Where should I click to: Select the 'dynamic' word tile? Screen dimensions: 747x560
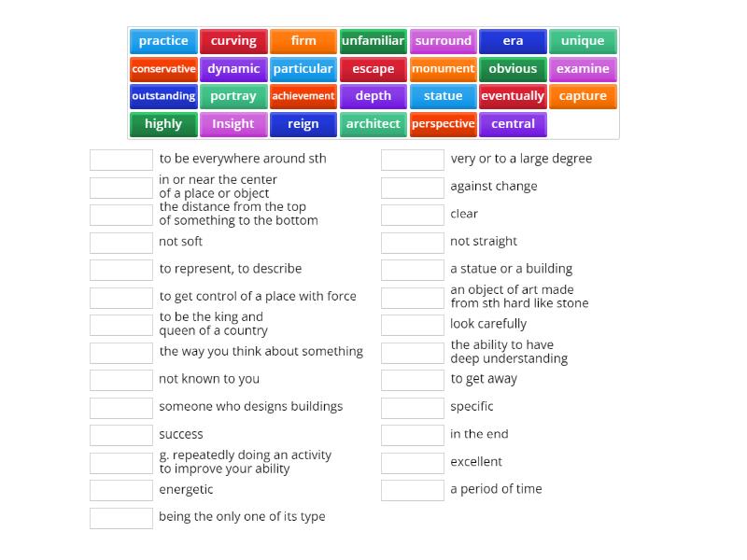tap(233, 68)
